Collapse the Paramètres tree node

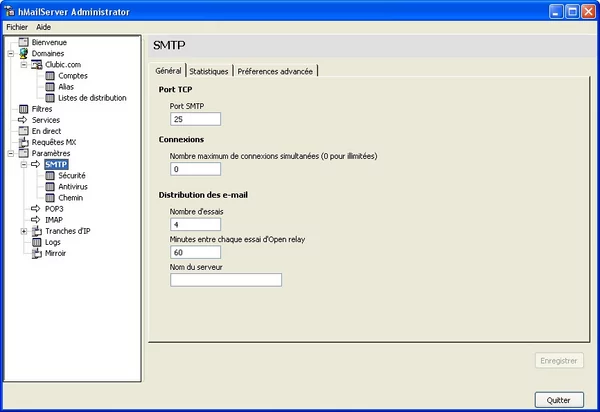[11, 153]
